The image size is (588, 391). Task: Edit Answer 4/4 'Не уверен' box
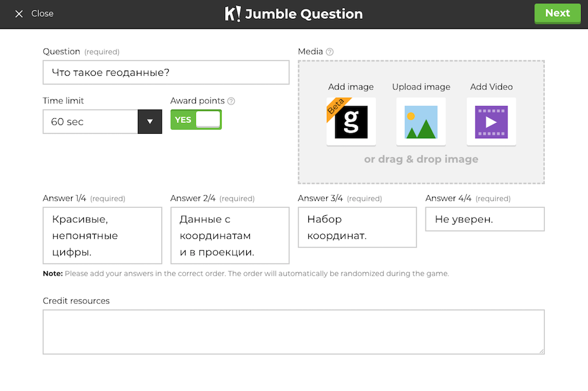[x=485, y=219]
